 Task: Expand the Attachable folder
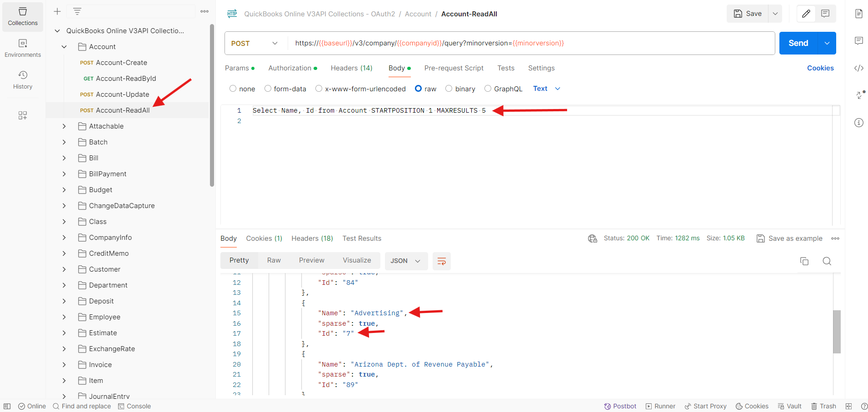click(x=64, y=126)
